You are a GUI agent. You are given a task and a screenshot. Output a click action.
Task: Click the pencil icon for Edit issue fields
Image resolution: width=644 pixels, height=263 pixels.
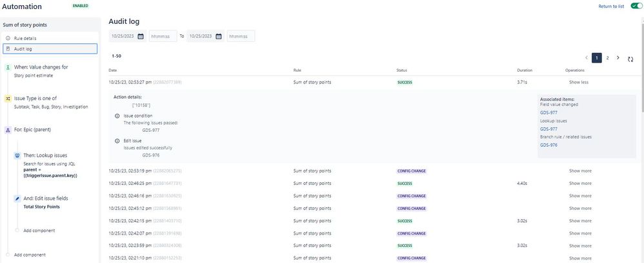coord(17,198)
